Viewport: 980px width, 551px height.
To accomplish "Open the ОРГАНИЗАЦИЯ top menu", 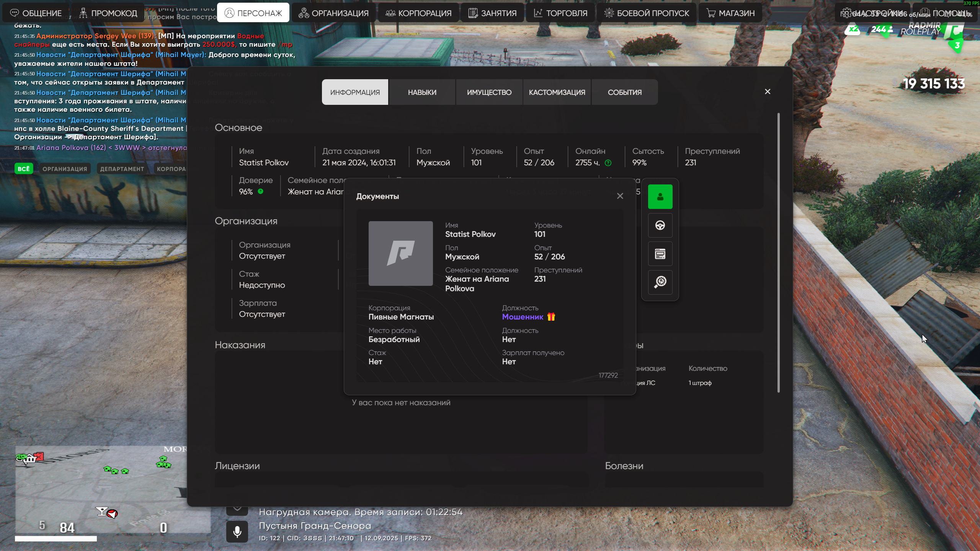I will coord(333,13).
